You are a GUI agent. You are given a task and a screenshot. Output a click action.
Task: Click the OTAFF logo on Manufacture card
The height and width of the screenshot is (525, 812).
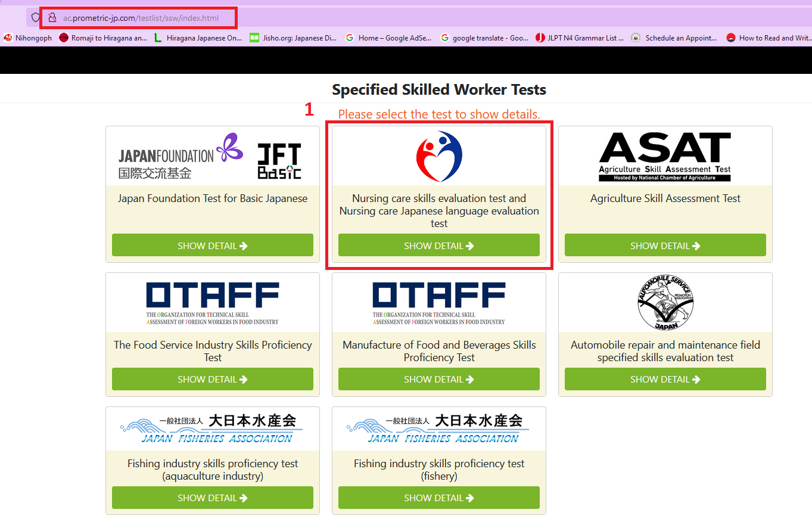tap(439, 303)
